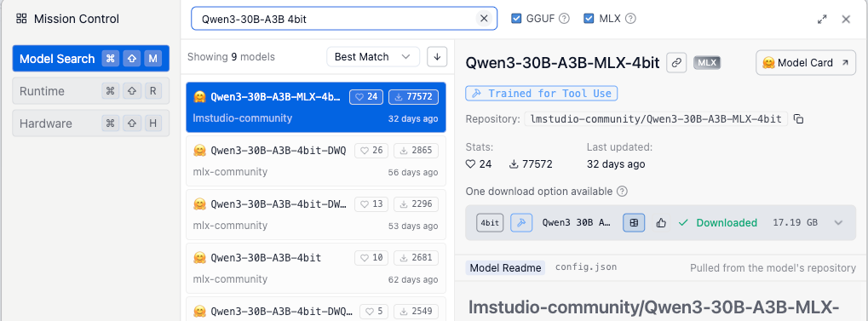Image resolution: width=868 pixels, height=321 pixels.
Task: Click likes badge 26 on 4bit-DWQ result
Action: click(x=371, y=151)
